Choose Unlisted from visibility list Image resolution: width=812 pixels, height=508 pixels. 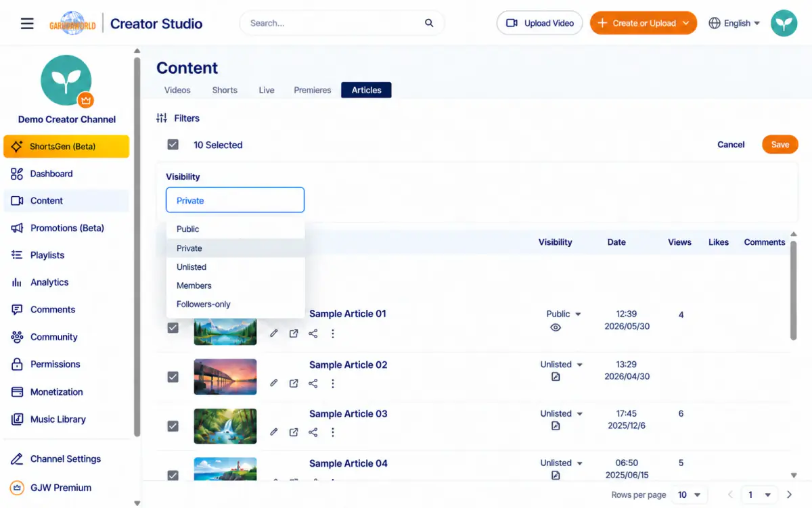[235, 267]
